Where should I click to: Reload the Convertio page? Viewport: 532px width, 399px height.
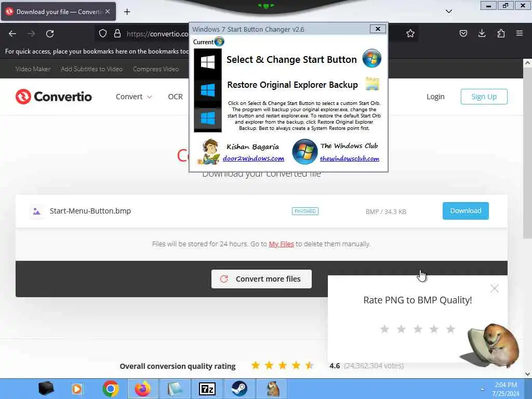(x=50, y=34)
